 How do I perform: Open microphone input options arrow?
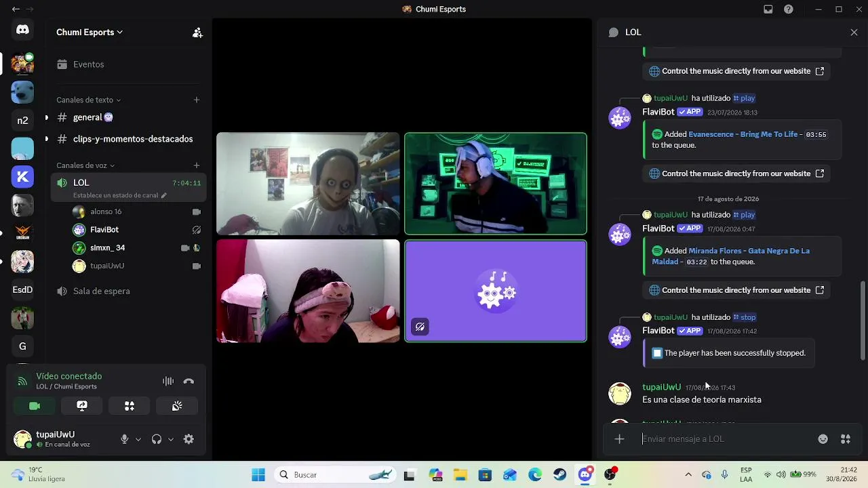(138, 439)
